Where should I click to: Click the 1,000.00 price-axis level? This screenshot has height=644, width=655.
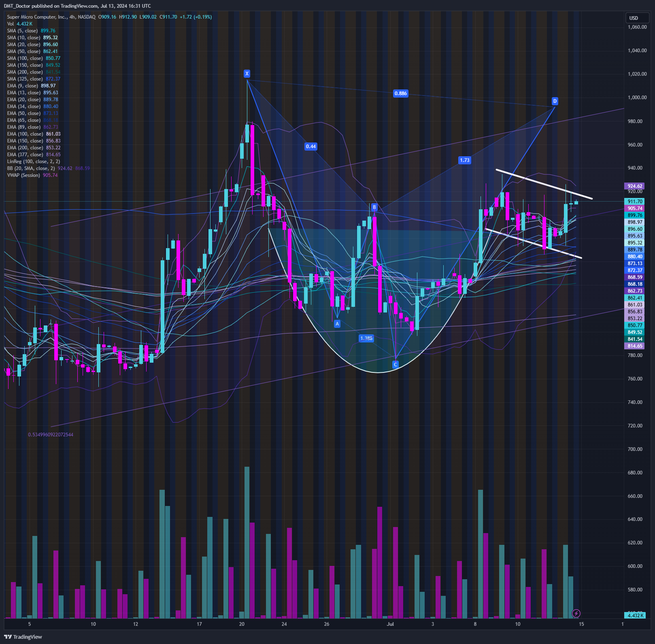[x=637, y=98]
